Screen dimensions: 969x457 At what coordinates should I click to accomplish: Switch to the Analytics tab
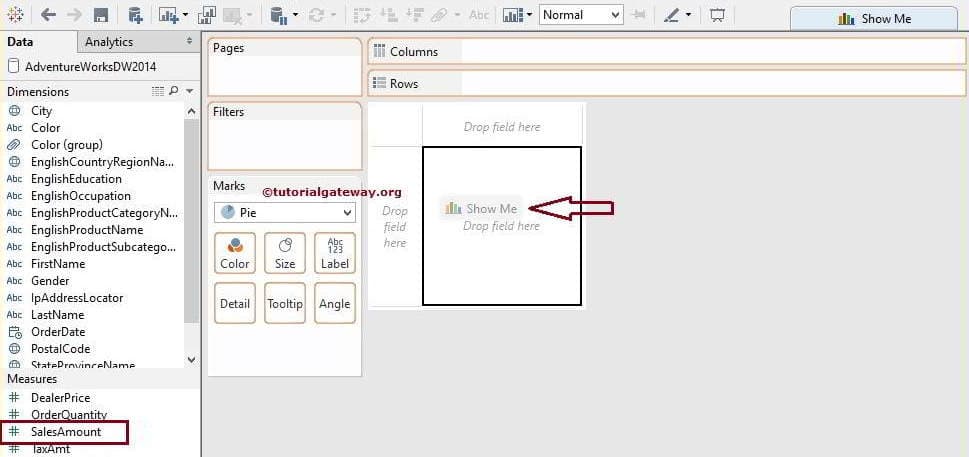(x=109, y=42)
